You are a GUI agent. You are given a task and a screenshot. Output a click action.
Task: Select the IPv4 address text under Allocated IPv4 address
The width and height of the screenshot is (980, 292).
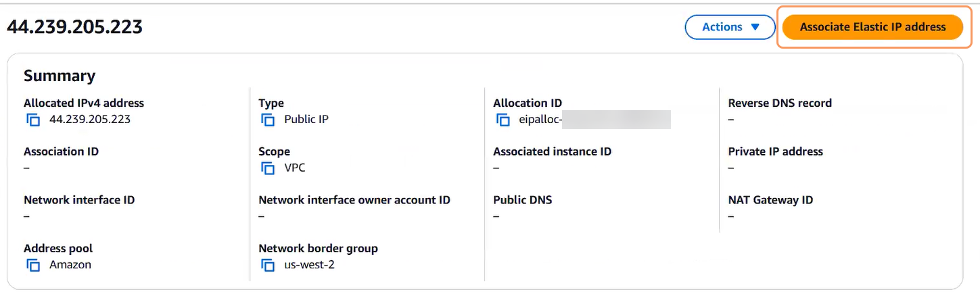(90, 120)
